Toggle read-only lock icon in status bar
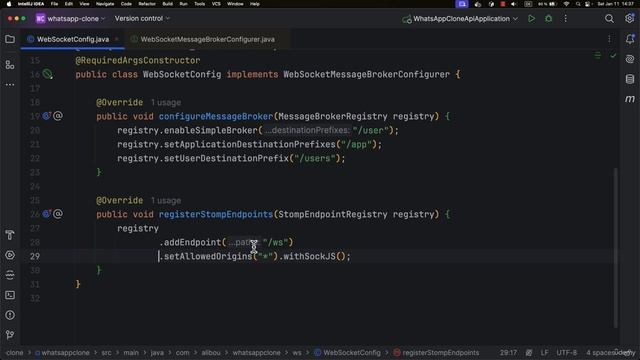Viewport: 640px width, 360px height. coord(529,352)
